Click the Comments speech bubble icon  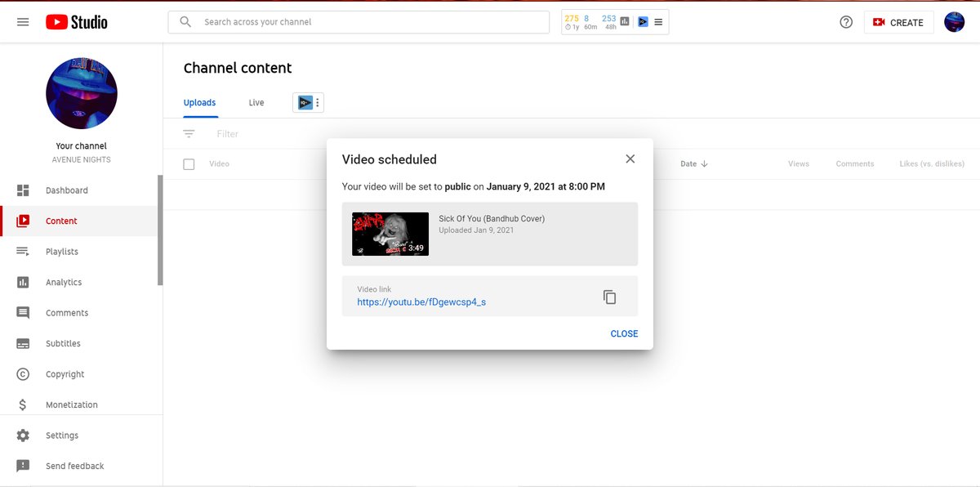(x=23, y=313)
